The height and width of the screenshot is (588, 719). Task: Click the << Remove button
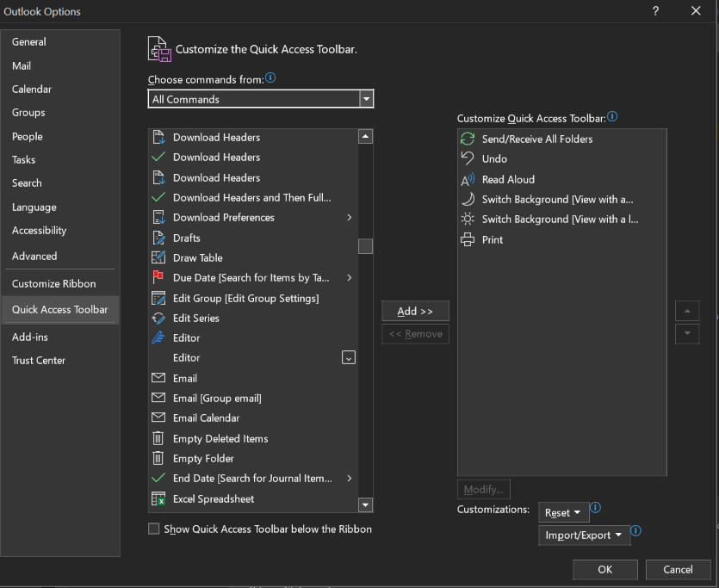415,334
